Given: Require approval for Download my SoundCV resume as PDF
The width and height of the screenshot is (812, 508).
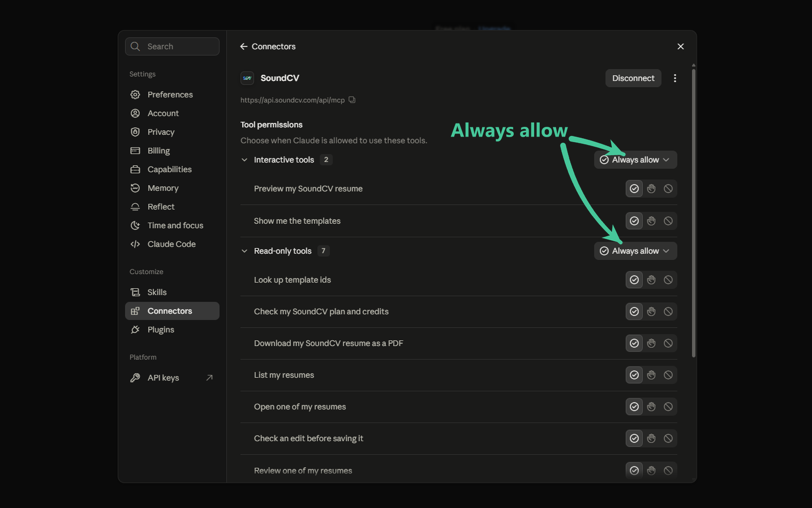Looking at the screenshot, I should pyautogui.click(x=651, y=343).
